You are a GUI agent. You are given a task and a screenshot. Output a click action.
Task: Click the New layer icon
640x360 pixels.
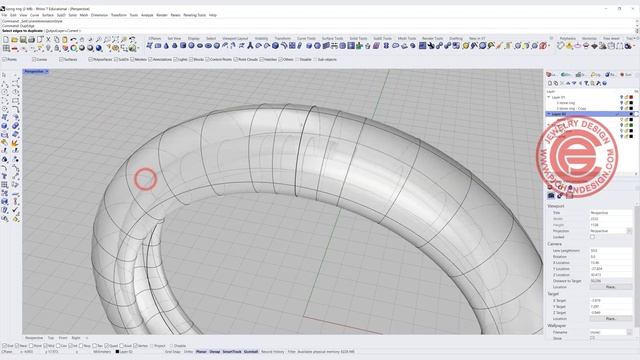coord(550,83)
